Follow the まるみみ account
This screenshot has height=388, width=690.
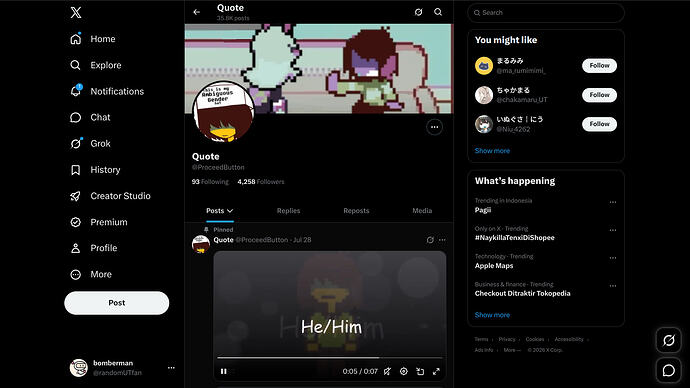pos(599,66)
